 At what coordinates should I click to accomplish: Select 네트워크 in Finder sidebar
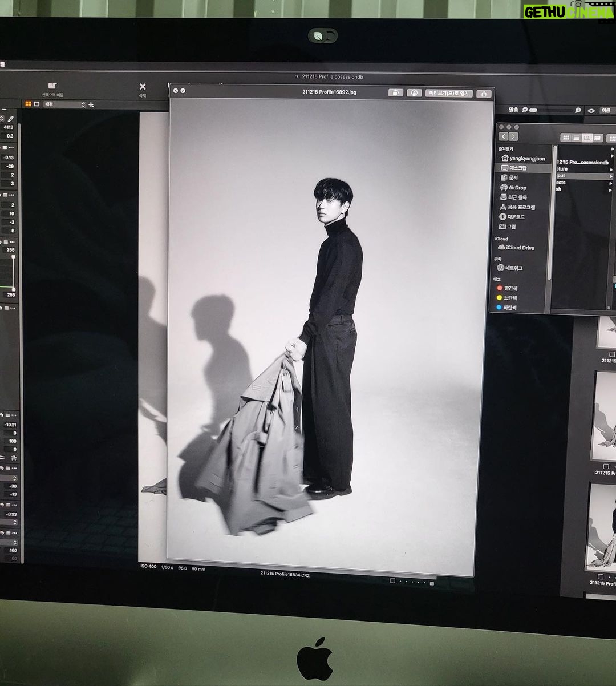pyautogui.click(x=509, y=268)
